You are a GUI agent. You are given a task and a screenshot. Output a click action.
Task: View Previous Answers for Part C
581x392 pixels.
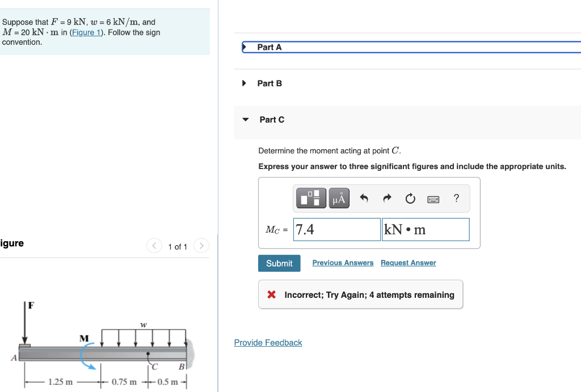(x=343, y=263)
